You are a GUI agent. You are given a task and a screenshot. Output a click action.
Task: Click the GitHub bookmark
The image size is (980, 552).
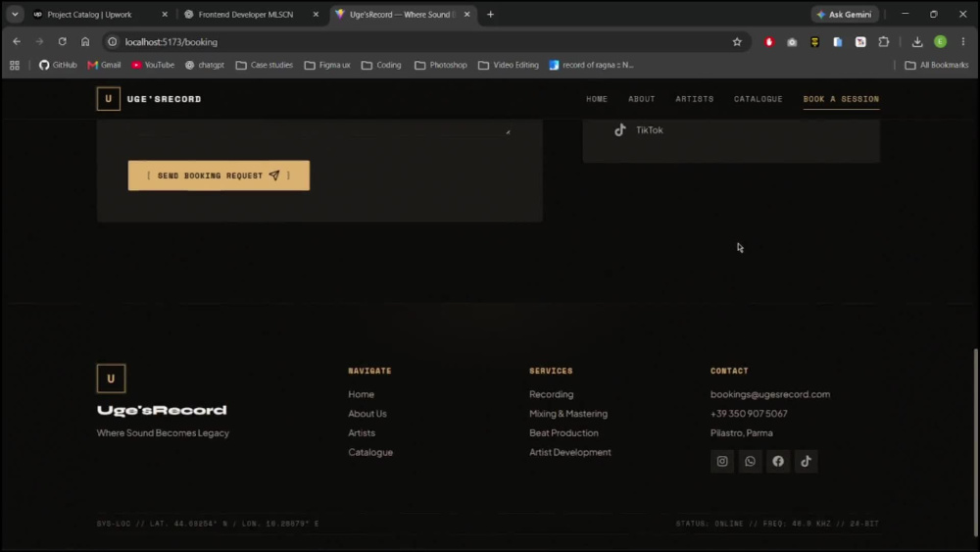tap(58, 65)
